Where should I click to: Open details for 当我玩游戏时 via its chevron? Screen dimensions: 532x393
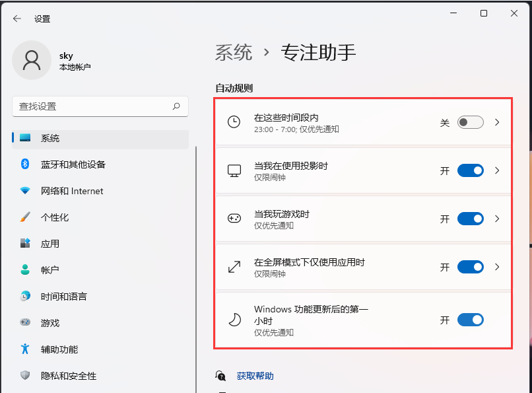pos(497,219)
